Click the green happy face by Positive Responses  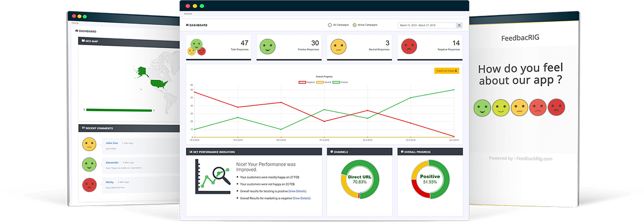(267, 47)
